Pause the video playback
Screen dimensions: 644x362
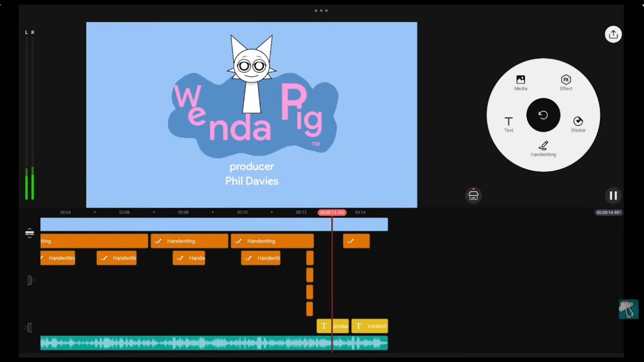613,196
